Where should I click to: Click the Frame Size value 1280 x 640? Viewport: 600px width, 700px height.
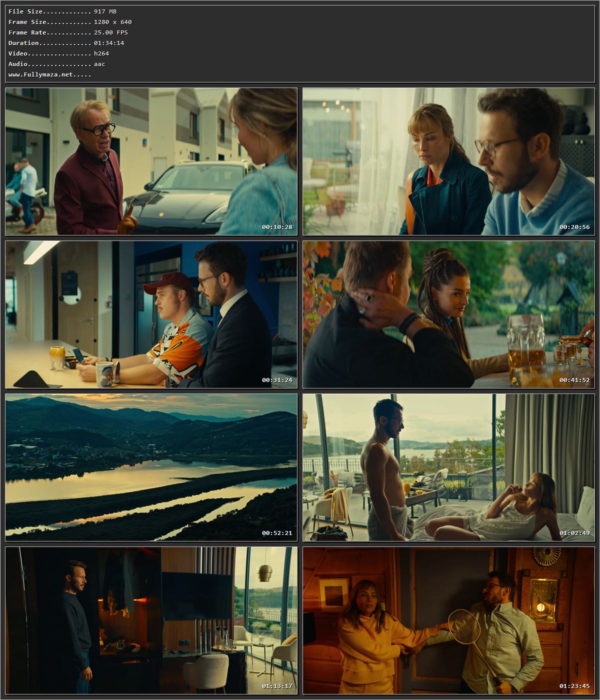113,22
